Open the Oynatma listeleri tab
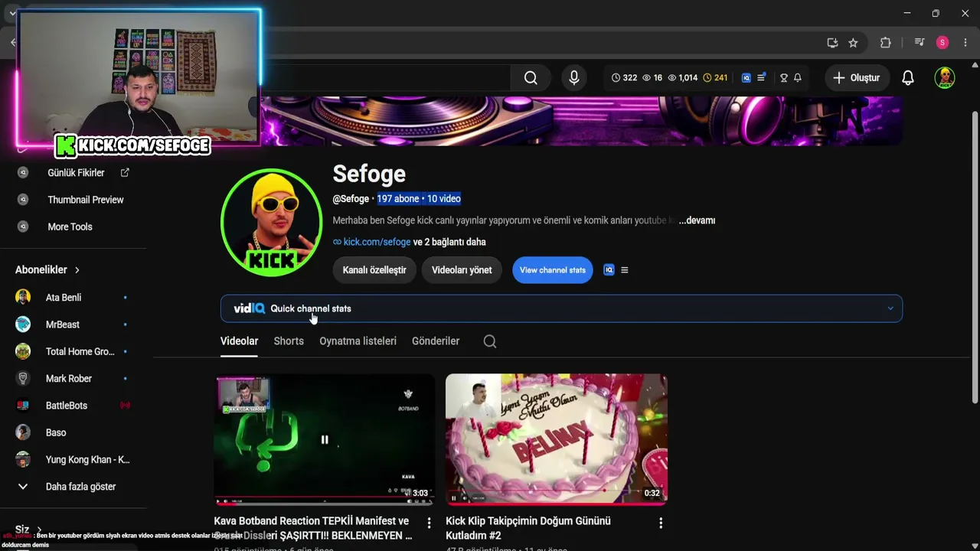 (x=358, y=341)
